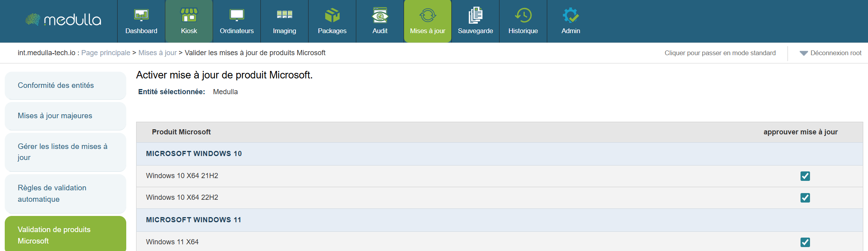Open the Kiosk store icon
Image resolution: width=868 pixels, height=251 pixels.
(189, 16)
